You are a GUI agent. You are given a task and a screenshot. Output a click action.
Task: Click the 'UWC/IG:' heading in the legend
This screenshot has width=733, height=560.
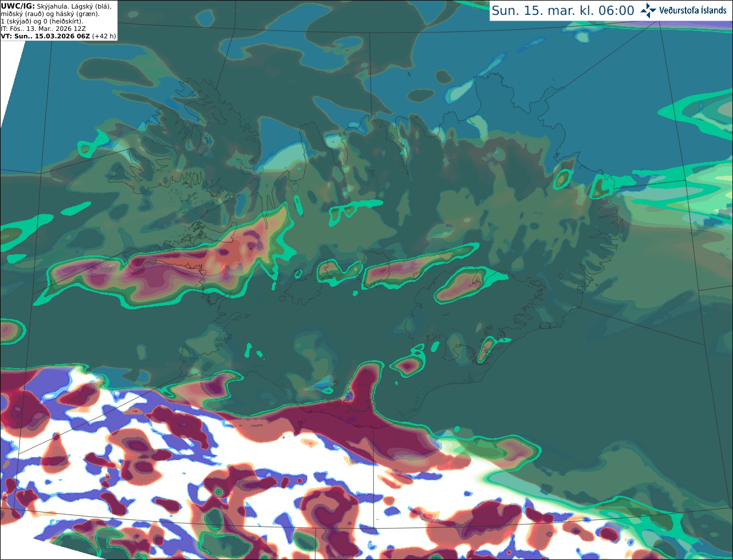coord(18,6)
